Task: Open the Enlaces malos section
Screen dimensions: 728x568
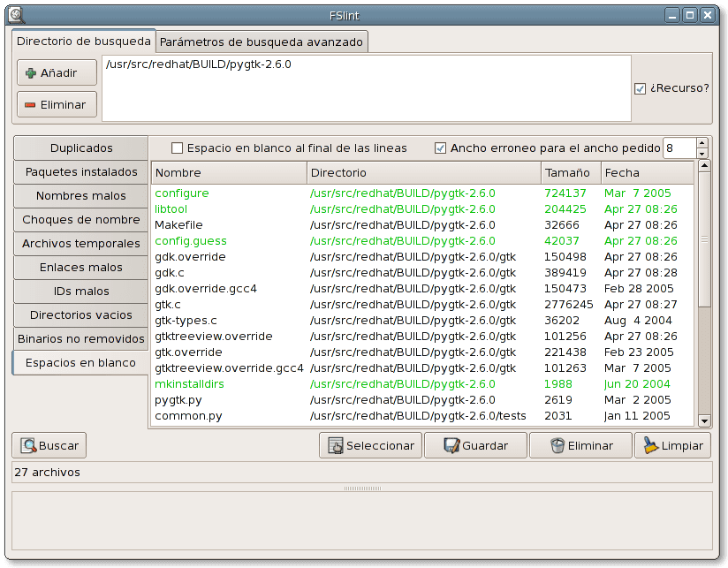Action: pos(80,268)
